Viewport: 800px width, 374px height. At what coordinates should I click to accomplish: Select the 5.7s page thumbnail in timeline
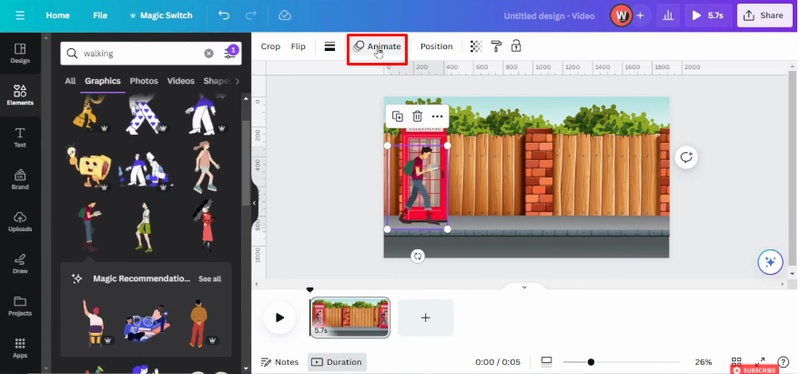point(350,317)
